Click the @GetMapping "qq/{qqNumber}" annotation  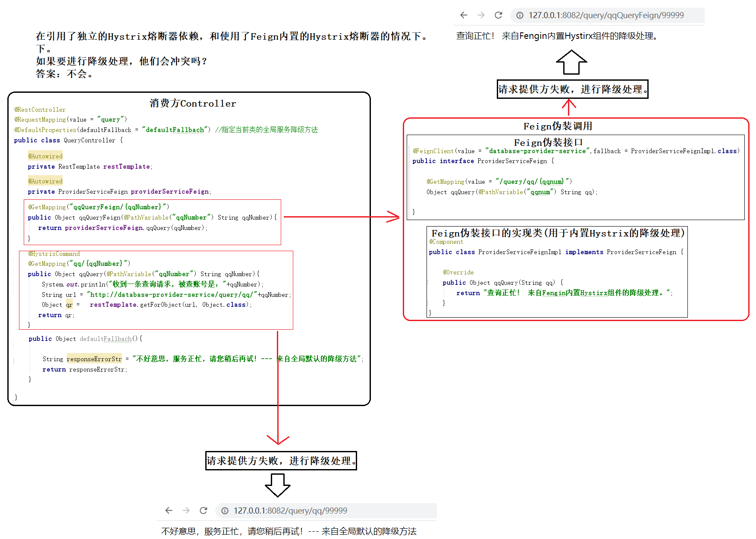[79, 264]
